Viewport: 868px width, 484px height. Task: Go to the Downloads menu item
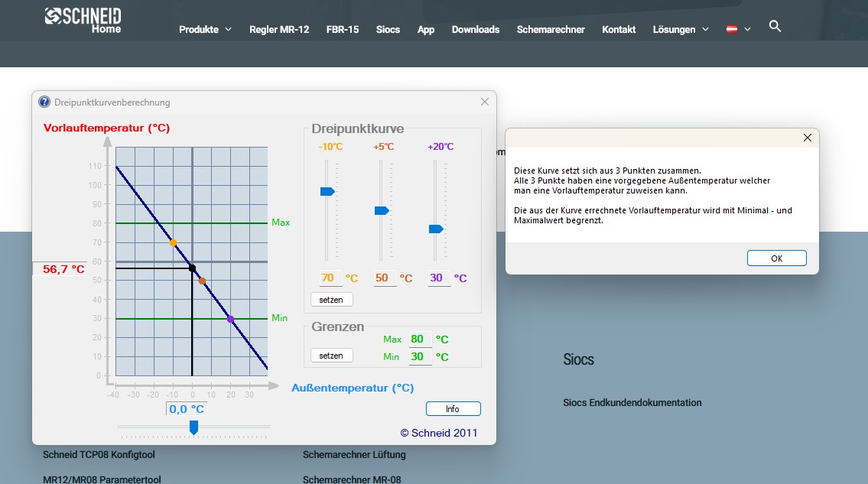click(475, 29)
